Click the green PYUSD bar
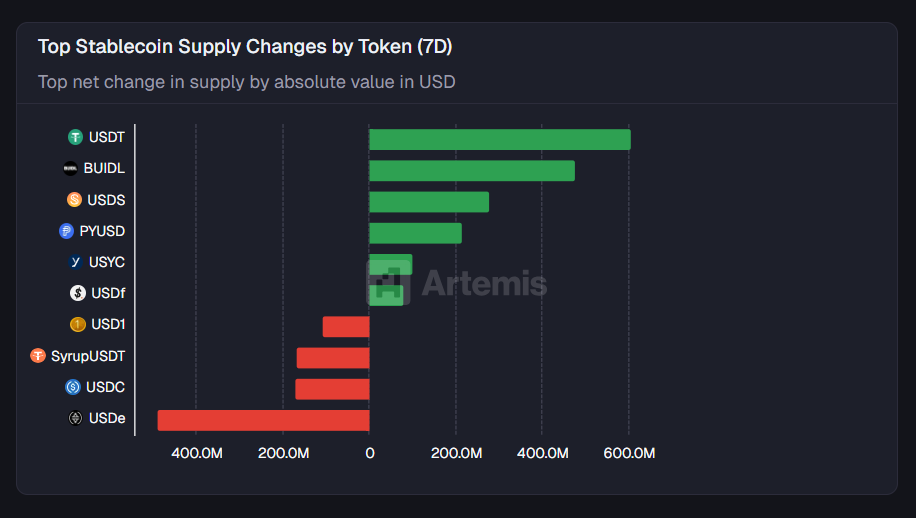 coord(415,233)
